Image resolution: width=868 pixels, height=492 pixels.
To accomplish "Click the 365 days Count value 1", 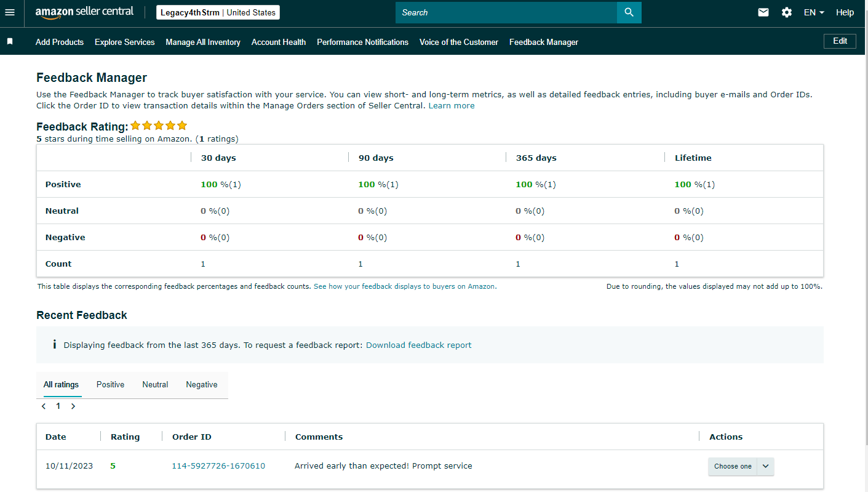I will 518,264.
